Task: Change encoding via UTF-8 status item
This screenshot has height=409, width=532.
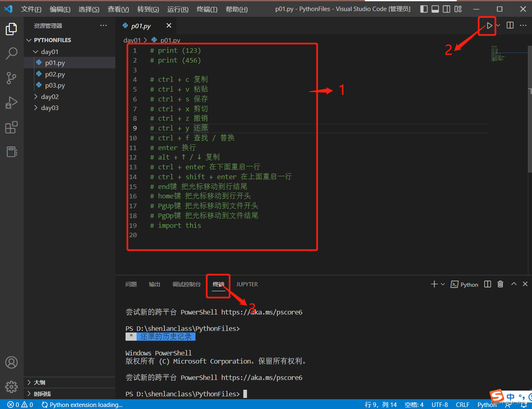Action: coord(440,405)
